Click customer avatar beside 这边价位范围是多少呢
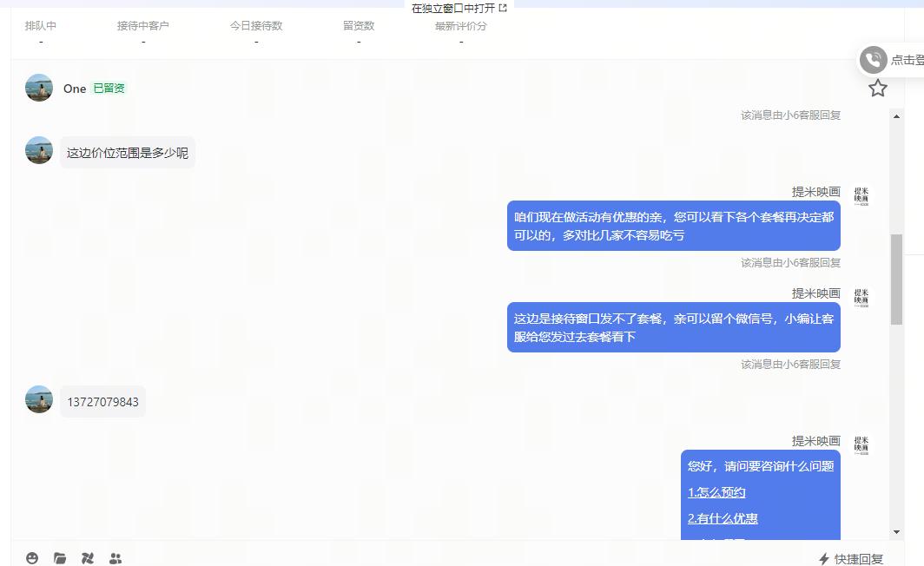Viewport: 924px width, 566px height. [39, 150]
